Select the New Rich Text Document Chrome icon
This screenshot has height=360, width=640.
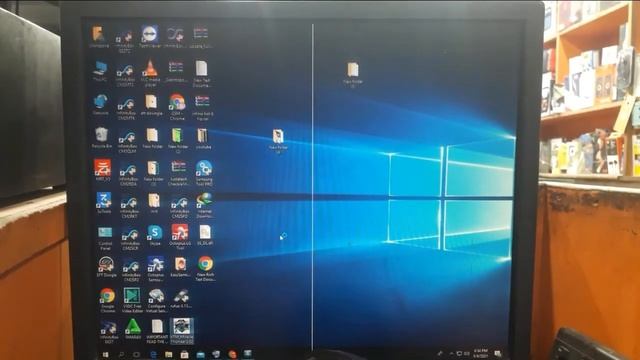pyautogui.click(x=205, y=268)
